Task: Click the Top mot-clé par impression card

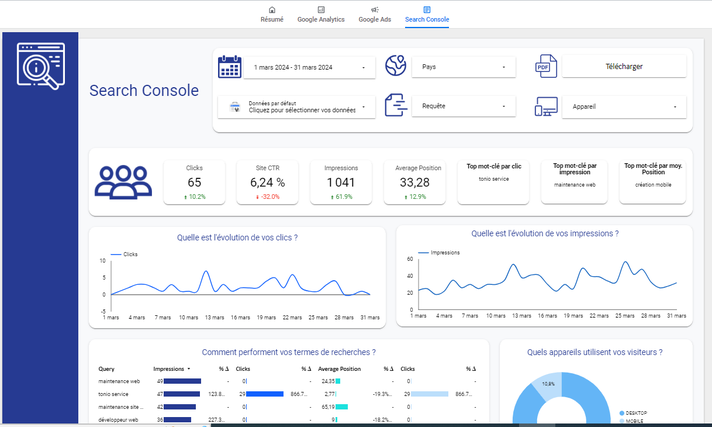Action: 574,182
